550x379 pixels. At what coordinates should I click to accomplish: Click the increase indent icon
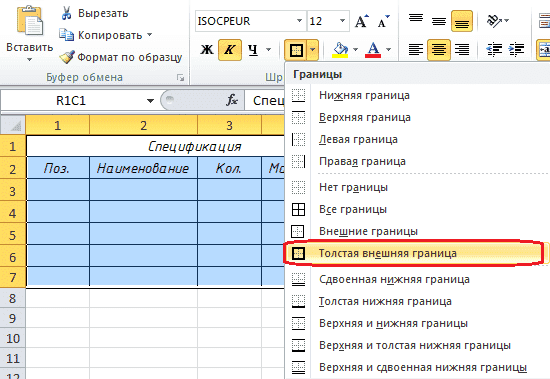tap(516, 50)
